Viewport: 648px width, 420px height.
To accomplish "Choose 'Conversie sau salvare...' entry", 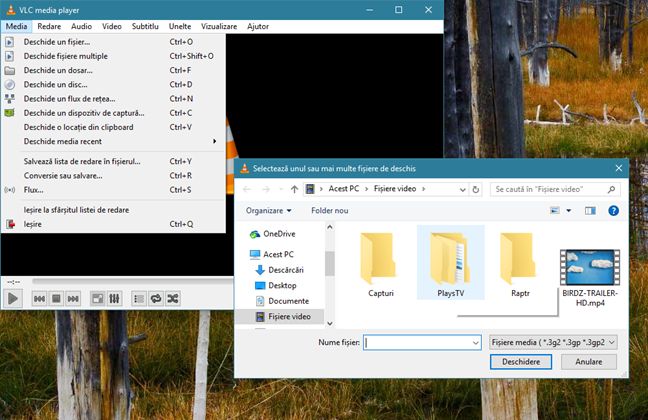I will coord(113,176).
